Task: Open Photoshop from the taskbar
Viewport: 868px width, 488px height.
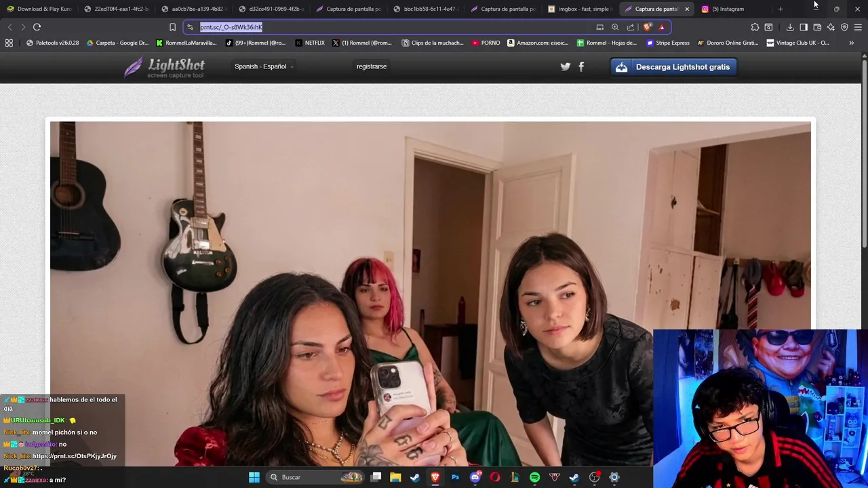Action: (x=455, y=477)
